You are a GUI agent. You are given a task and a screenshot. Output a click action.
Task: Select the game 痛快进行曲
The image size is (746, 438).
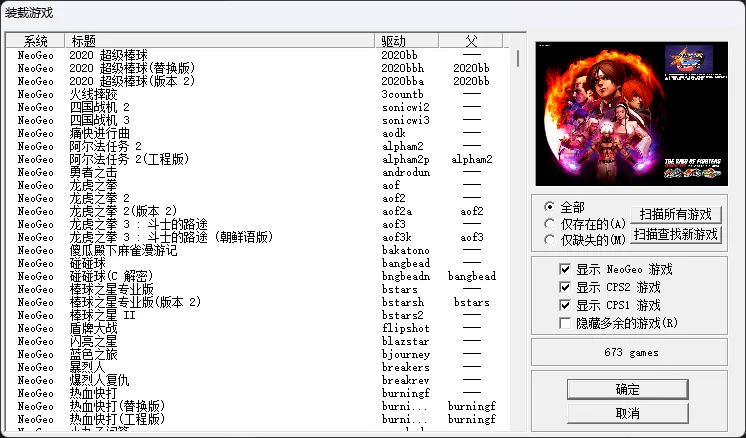pos(257,133)
